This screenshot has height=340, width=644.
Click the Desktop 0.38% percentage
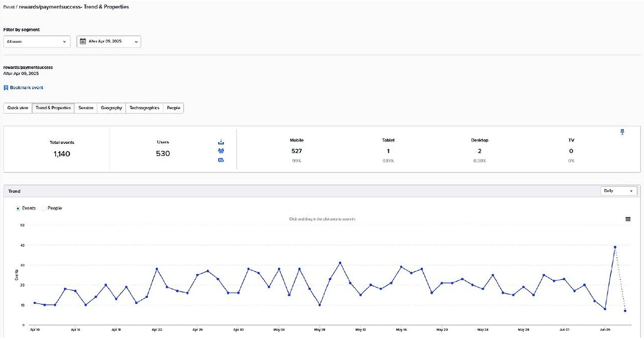point(479,161)
